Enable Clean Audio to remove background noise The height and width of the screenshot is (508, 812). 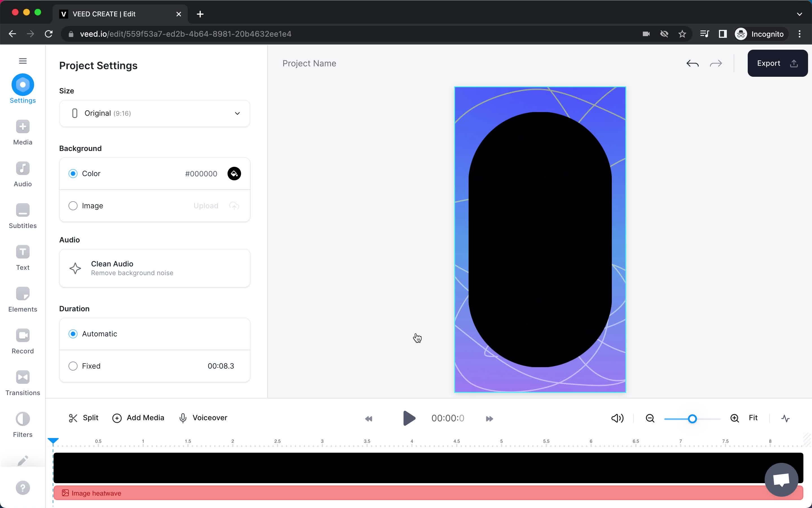(154, 268)
